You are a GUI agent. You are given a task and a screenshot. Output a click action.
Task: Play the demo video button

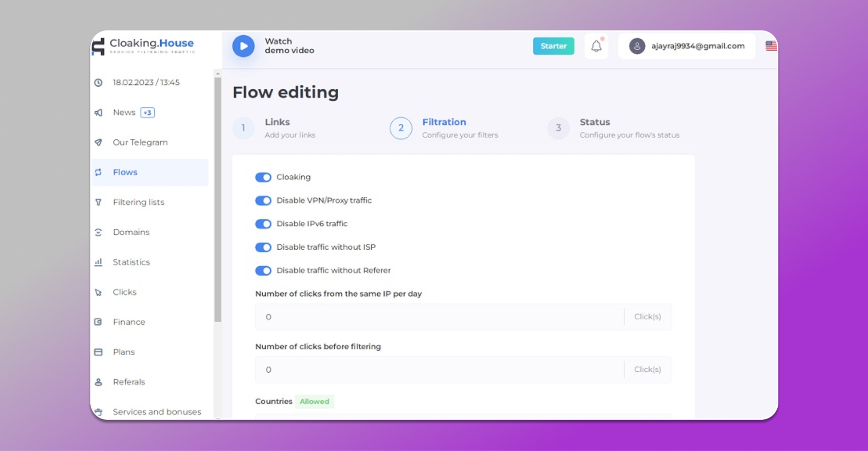[243, 46]
